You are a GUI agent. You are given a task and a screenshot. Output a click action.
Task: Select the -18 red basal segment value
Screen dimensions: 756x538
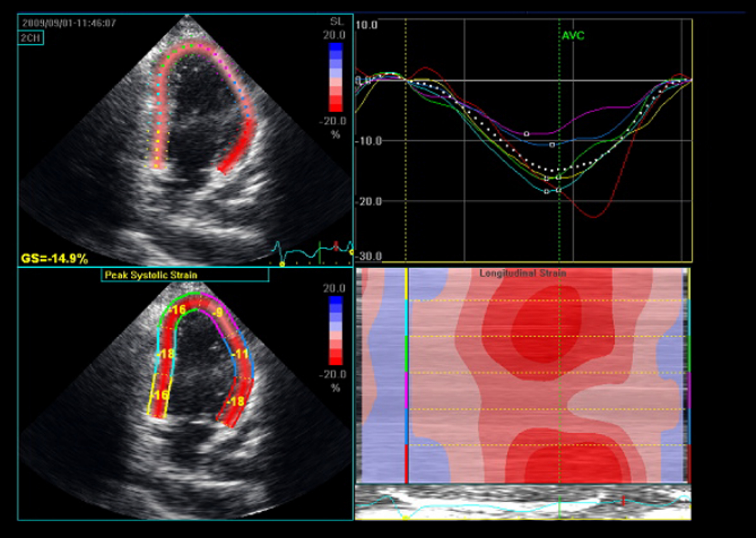[236, 401]
